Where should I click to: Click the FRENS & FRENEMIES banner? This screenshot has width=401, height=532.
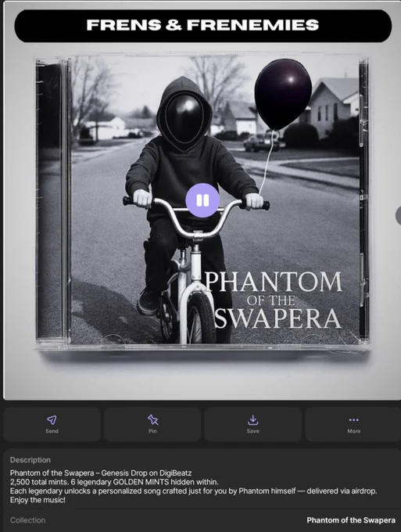203,26
